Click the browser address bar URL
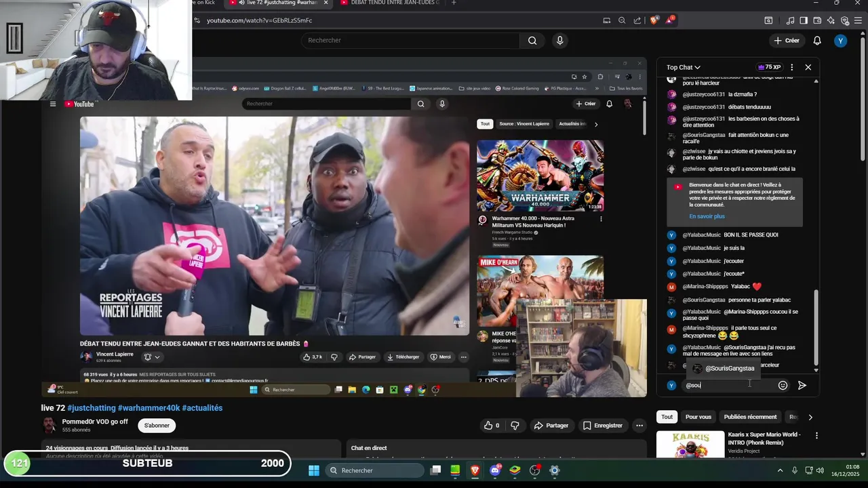 click(x=259, y=20)
